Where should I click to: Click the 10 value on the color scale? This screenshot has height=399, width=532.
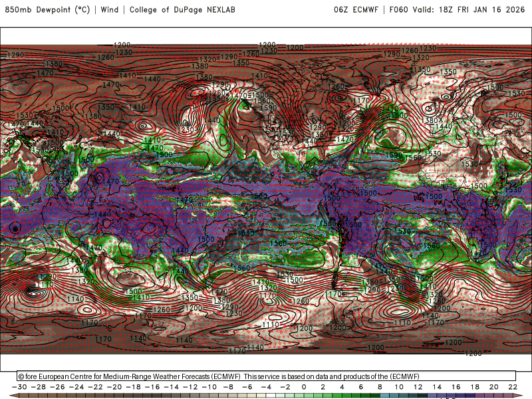(399, 387)
